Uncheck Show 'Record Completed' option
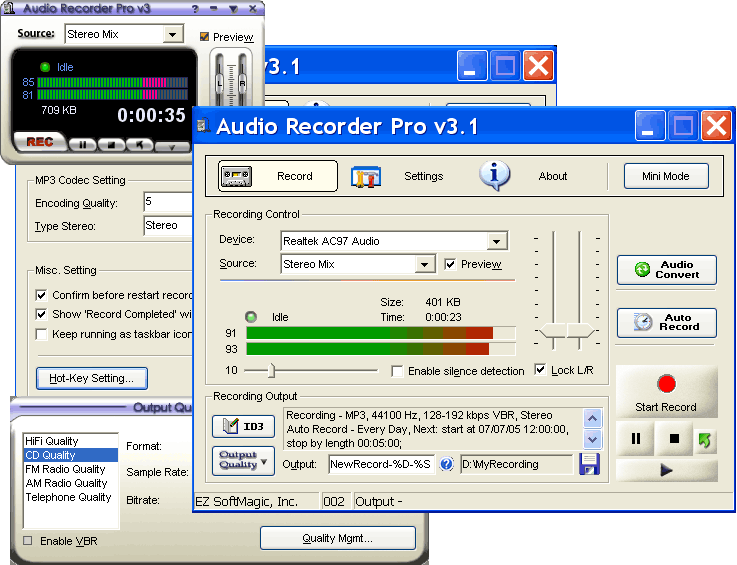Image resolution: width=737 pixels, height=565 pixels. coord(41,314)
